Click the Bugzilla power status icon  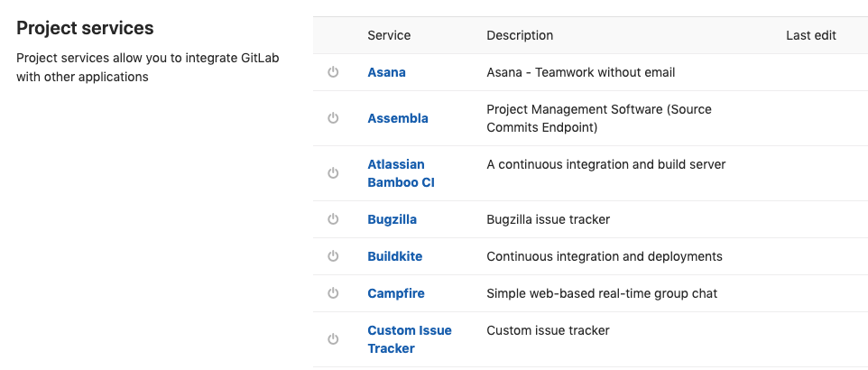tap(333, 219)
